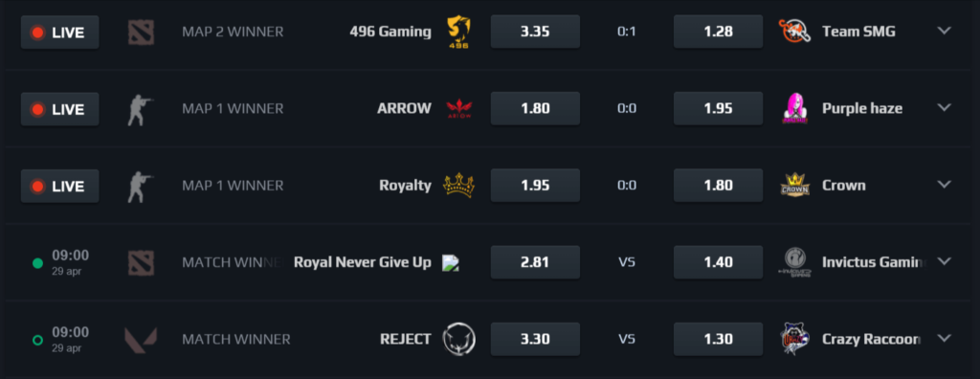Select Team SMG odds 1.28
The height and width of the screenshot is (379, 980).
[x=718, y=32]
